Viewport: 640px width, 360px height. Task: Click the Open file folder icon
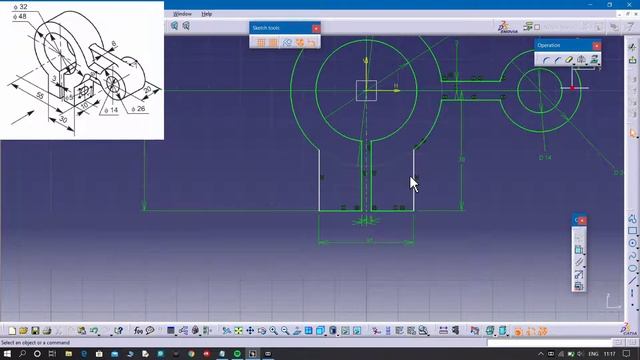[x=23, y=331]
